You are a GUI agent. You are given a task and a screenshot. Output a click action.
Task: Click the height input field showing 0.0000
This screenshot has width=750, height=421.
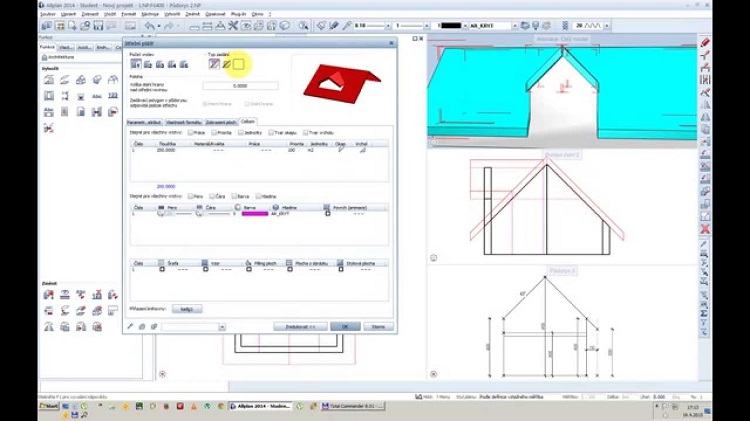tap(240, 86)
